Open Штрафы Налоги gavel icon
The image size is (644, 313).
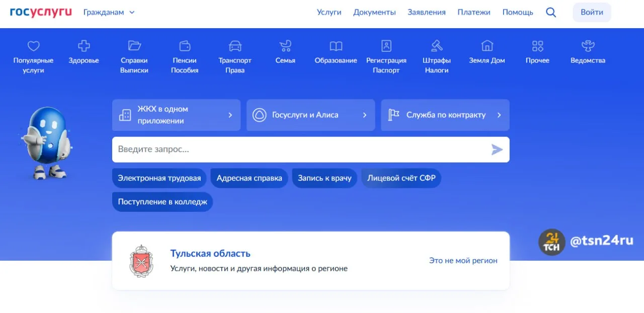[437, 46]
